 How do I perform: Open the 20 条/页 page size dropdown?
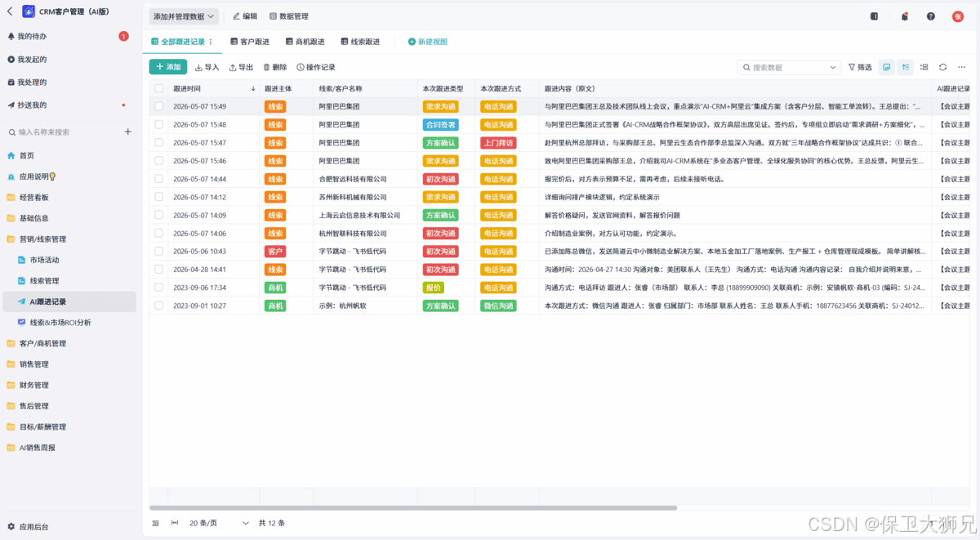[x=219, y=523]
